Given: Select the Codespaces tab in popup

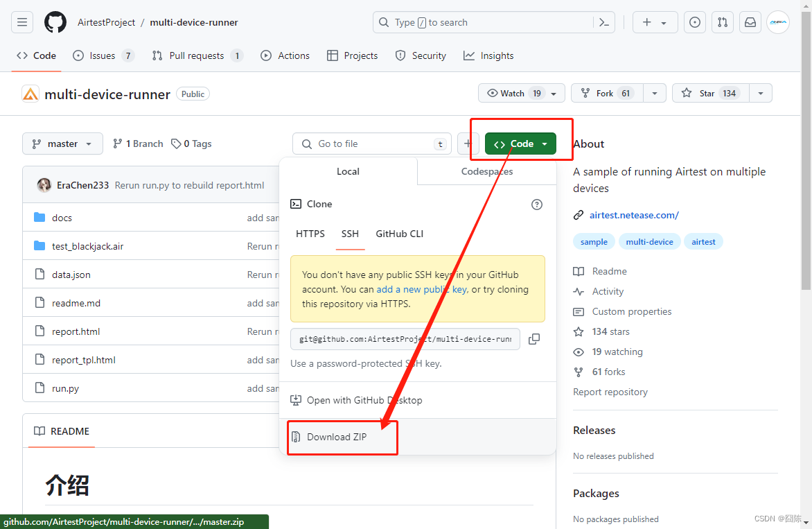Looking at the screenshot, I should tap(487, 171).
